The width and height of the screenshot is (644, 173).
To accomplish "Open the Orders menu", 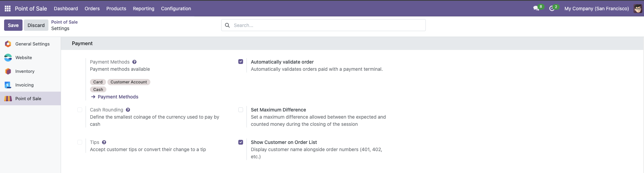I will [x=92, y=9].
